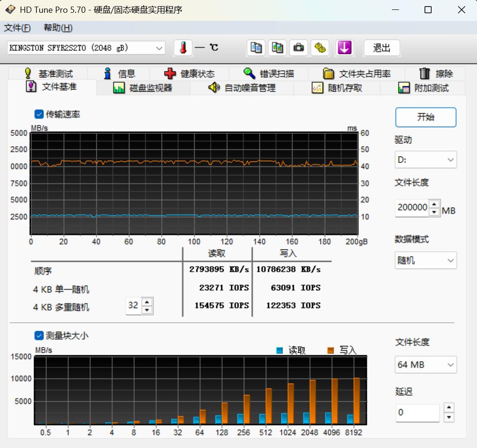Open the 驱动 D: dropdown
This screenshot has width=477, height=448.
pyautogui.click(x=425, y=159)
